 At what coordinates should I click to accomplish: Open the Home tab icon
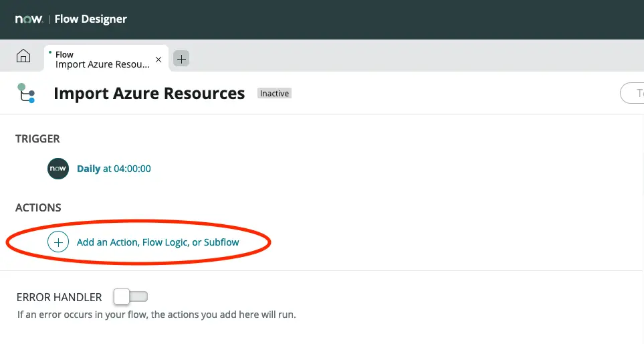[23, 56]
